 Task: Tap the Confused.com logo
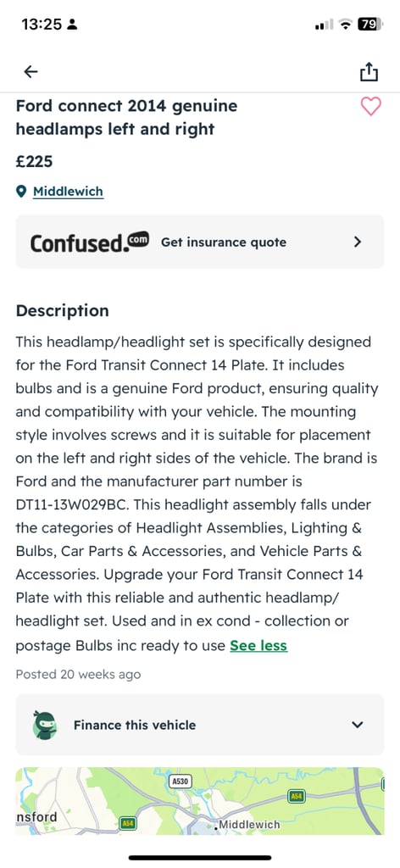pos(89,242)
